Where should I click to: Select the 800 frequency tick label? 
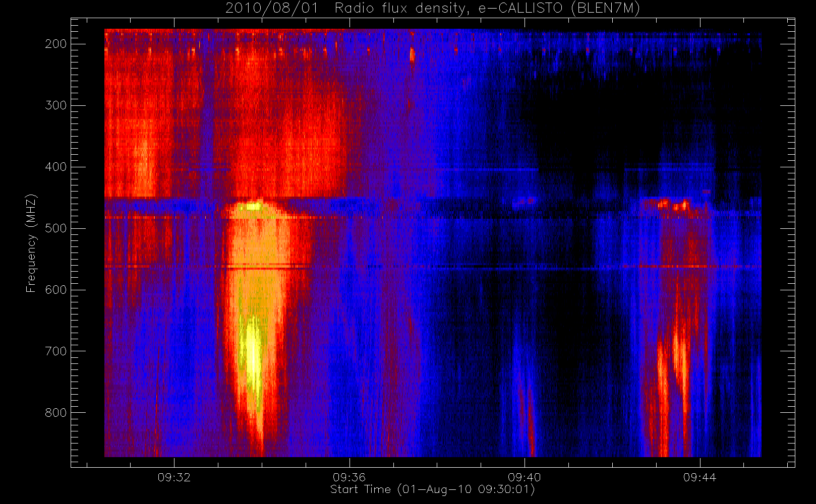[x=55, y=413]
